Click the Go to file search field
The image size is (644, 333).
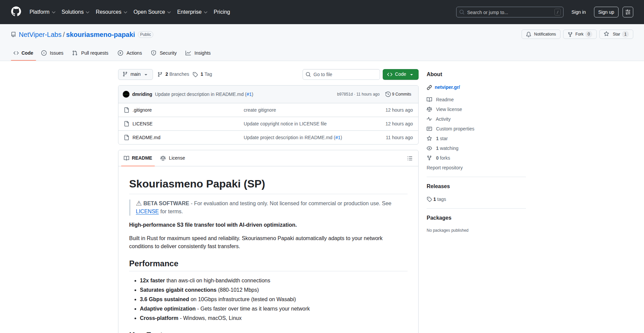pyautogui.click(x=341, y=74)
